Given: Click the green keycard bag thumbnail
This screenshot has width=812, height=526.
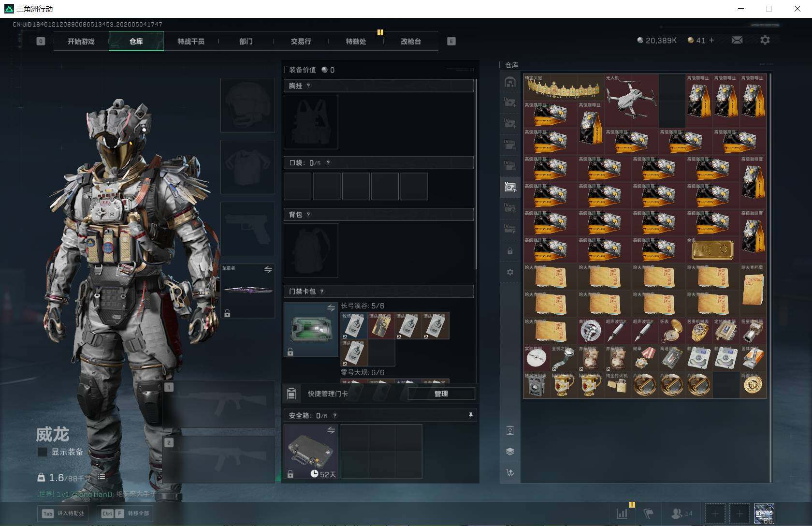Looking at the screenshot, I should pos(311,329).
